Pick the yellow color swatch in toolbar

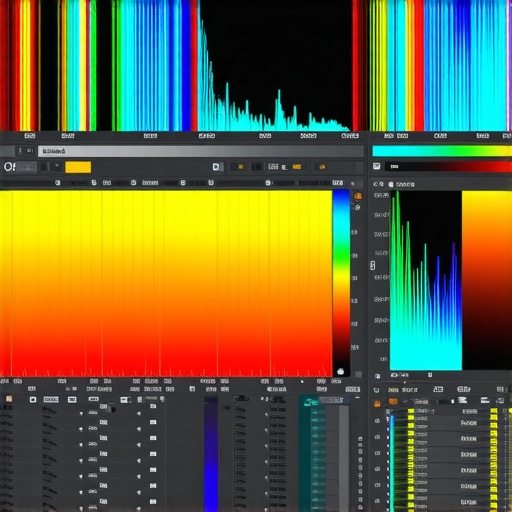coord(78,167)
